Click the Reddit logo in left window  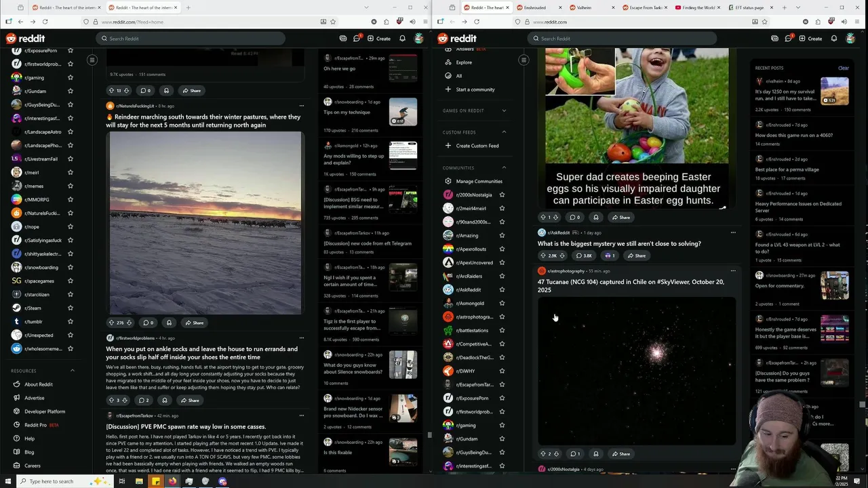[x=25, y=39]
